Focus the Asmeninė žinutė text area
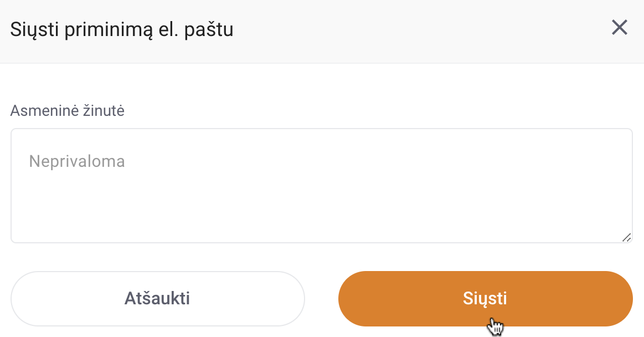Image resolution: width=644 pixels, height=337 pixels. [x=322, y=186]
